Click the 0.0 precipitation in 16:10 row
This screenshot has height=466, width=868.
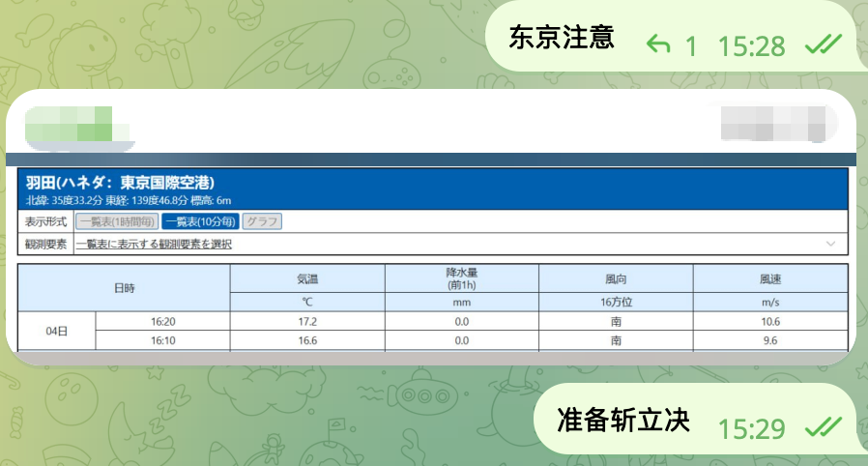point(462,340)
